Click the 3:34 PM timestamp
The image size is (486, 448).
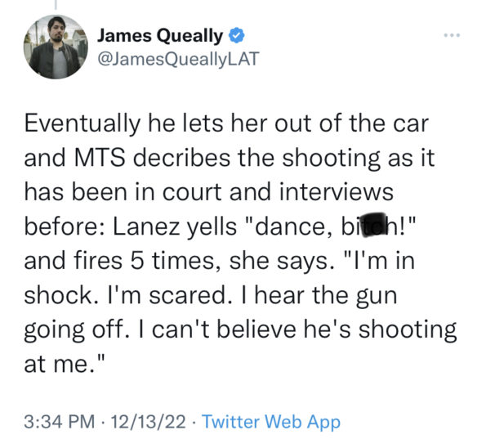[x=59, y=422]
